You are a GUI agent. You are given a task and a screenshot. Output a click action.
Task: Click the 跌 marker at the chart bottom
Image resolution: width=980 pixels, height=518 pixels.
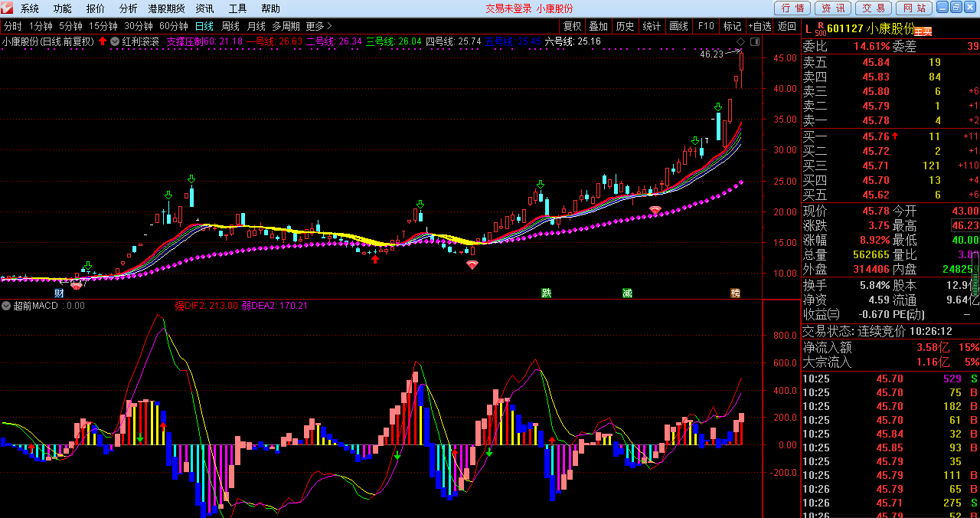546,293
